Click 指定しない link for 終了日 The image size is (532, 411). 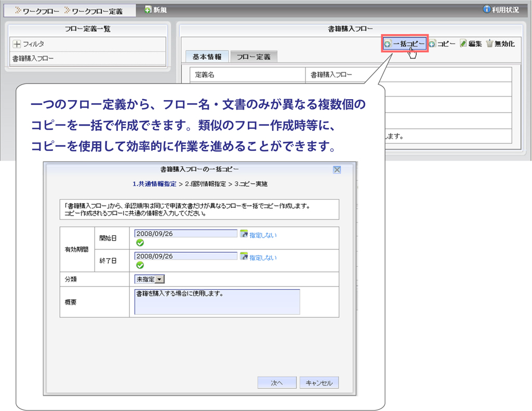[x=263, y=258]
